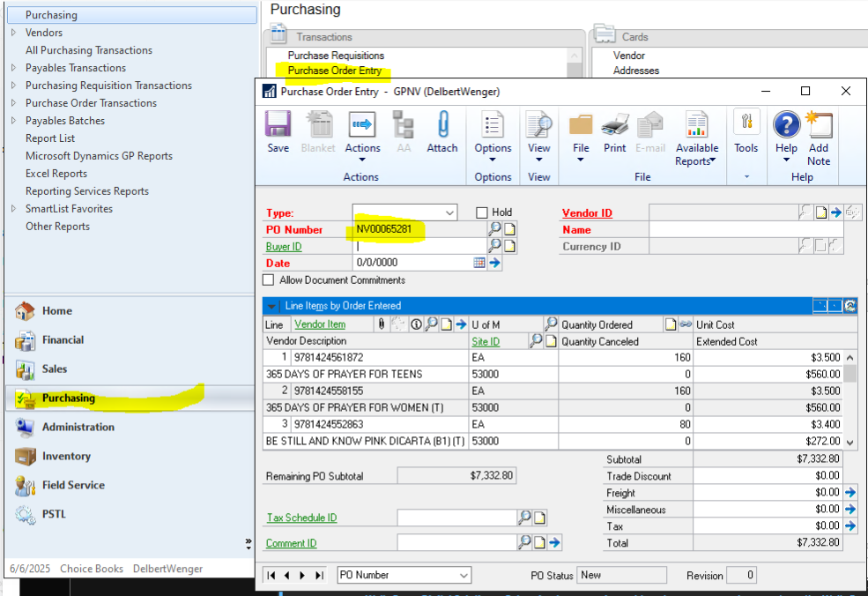Open the File folder icon

(581, 124)
